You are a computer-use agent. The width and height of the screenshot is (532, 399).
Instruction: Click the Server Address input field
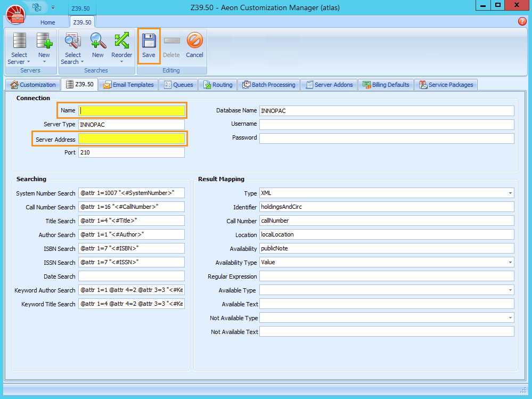click(132, 139)
